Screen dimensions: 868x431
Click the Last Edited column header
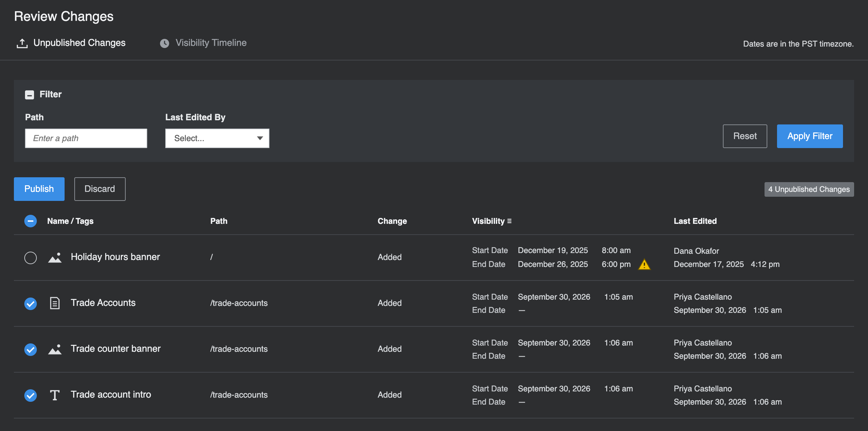pos(695,221)
